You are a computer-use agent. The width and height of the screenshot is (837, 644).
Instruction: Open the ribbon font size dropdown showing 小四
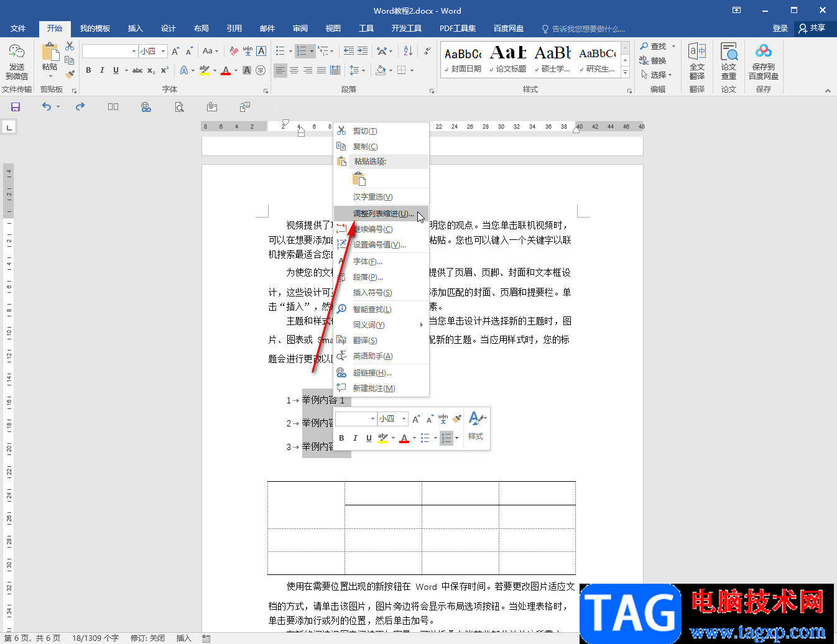pyautogui.click(x=164, y=51)
